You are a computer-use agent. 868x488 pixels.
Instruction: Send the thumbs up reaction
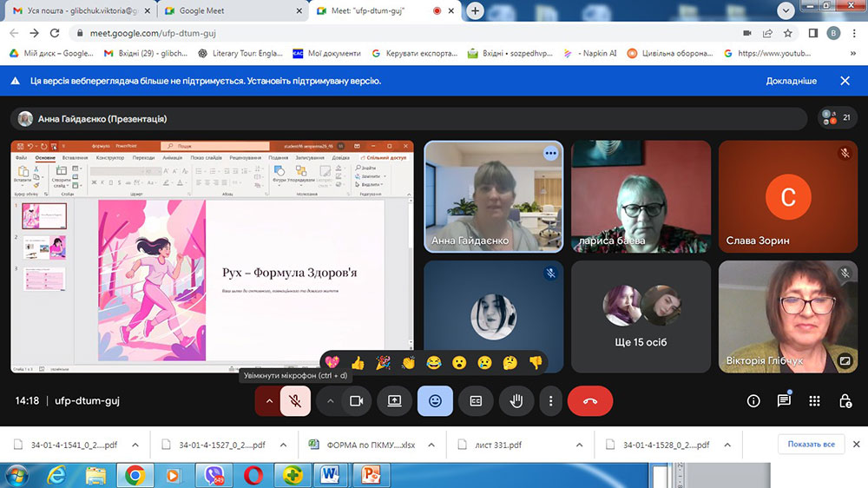(x=358, y=363)
